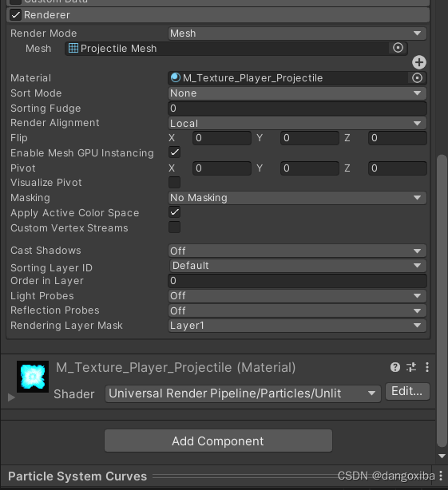This screenshot has height=490, width=448.
Task: Click the Pivot Z value field
Action: [x=398, y=168]
